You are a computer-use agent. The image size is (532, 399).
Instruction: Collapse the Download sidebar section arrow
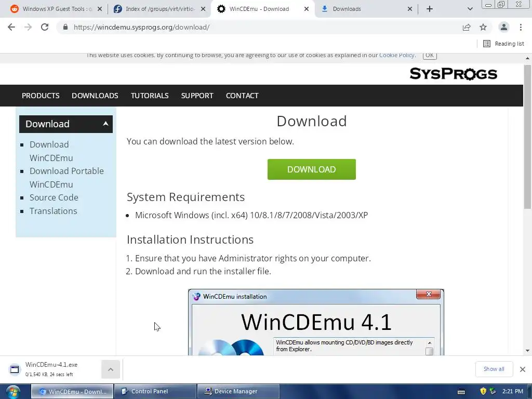click(x=105, y=124)
